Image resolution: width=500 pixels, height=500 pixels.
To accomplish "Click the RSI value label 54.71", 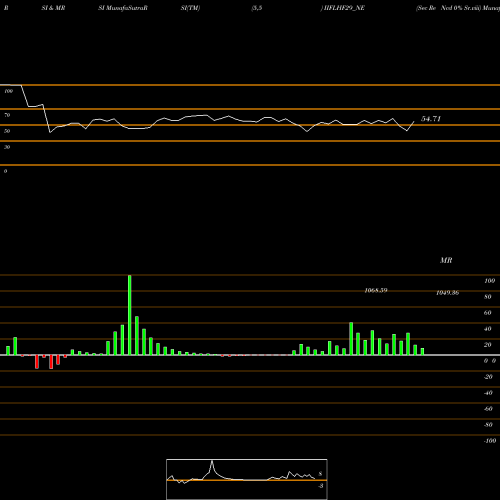I will (x=431, y=119).
